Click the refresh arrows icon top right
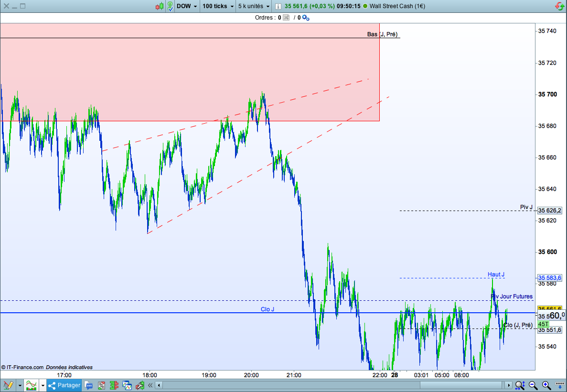The height and width of the screenshot is (392, 567). click(559, 6)
